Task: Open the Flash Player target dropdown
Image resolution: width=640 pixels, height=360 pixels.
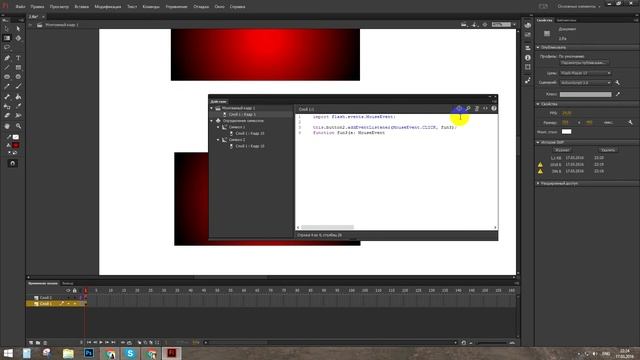Action: (585, 73)
